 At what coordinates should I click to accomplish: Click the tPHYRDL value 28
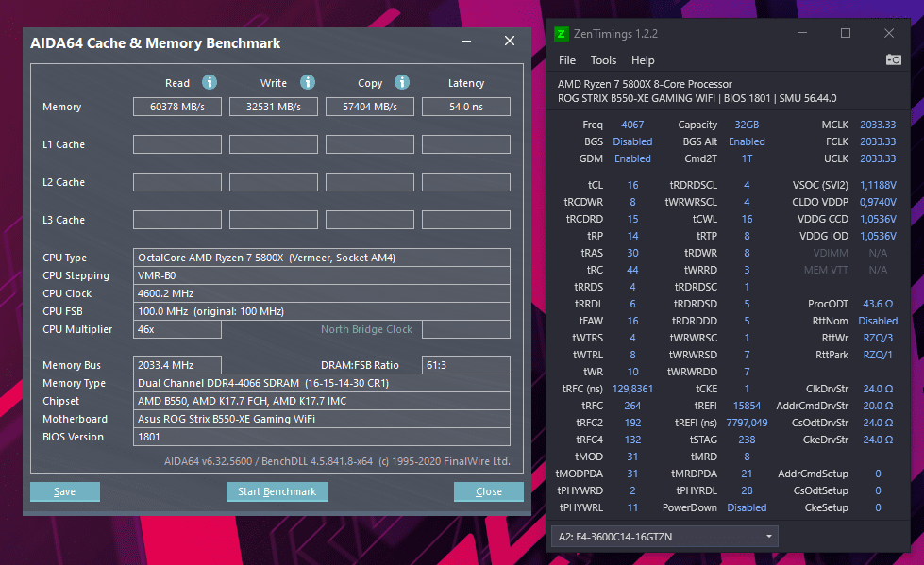(x=747, y=490)
